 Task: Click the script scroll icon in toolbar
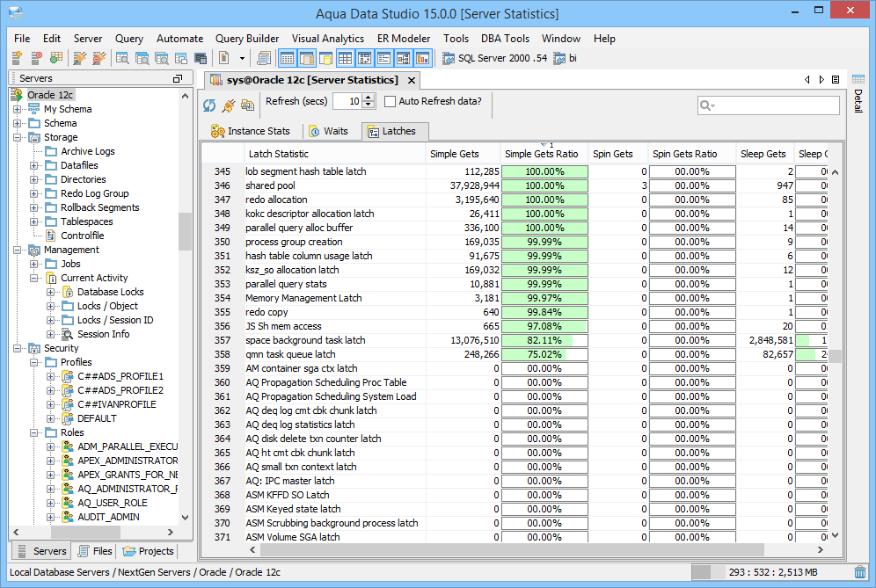264,58
